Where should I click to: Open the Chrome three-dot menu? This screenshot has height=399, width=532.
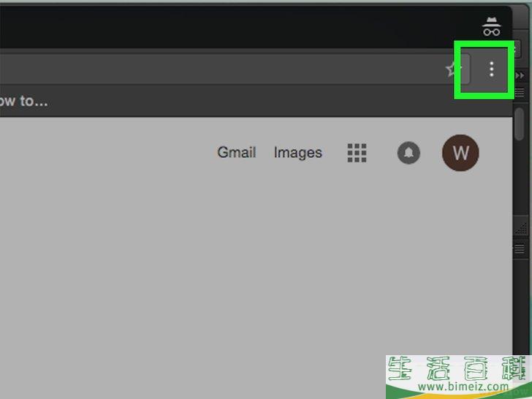coord(491,69)
